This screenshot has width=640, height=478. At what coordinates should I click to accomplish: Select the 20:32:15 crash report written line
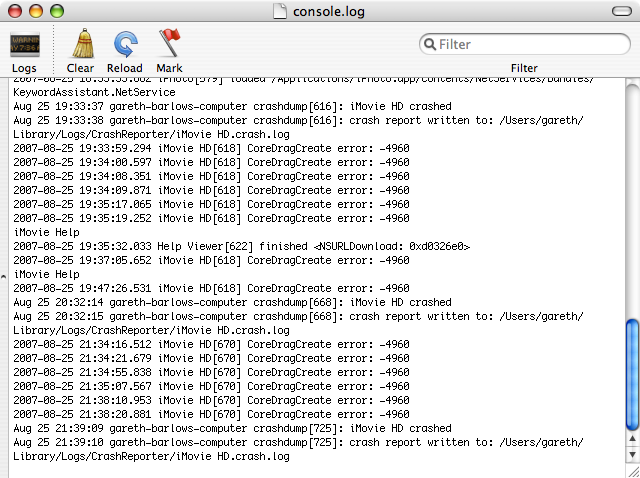(x=298, y=323)
